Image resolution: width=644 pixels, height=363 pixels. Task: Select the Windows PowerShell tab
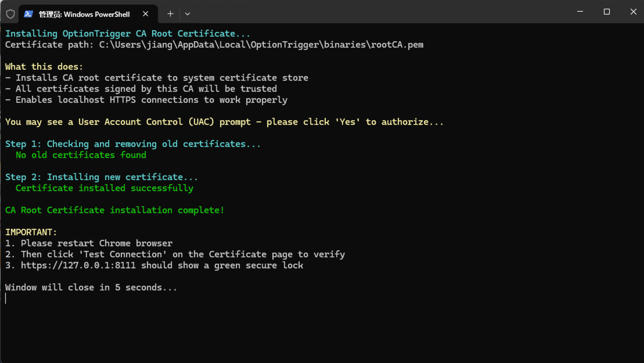(88, 14)
